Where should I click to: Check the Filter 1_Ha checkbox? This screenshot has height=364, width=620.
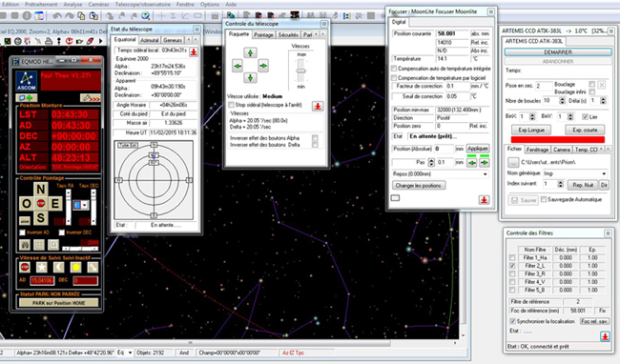pyautogui.click(x=512, y=258)
